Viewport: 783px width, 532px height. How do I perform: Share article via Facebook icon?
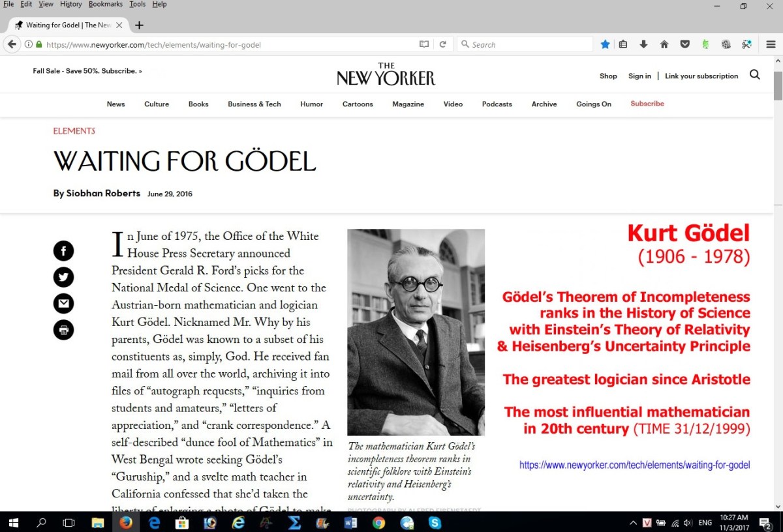coord(63,251)
